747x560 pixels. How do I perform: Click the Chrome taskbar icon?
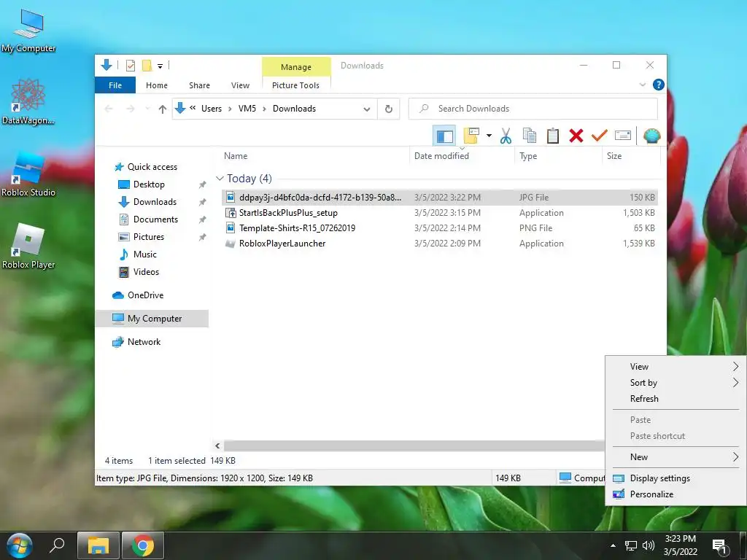tap(143, 545)
